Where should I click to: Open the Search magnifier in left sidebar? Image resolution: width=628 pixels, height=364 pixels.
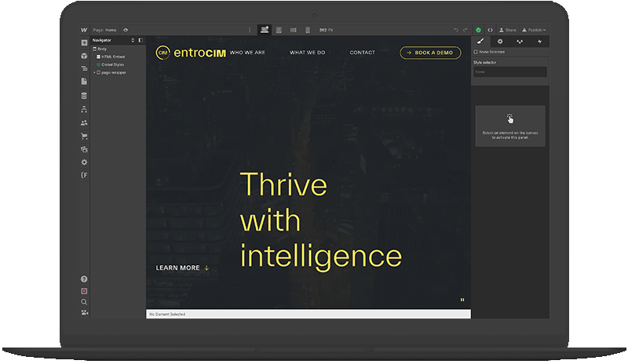coord(84,301)
